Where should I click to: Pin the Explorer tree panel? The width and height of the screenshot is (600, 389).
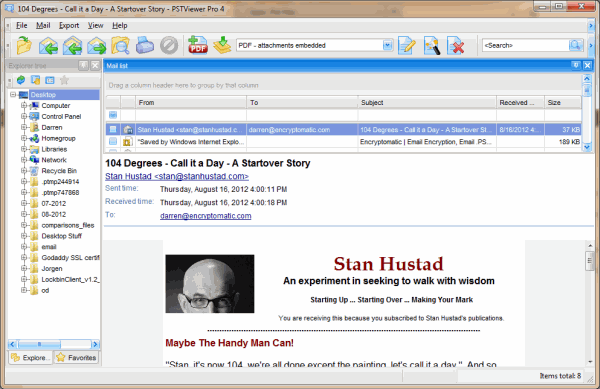pyautogui.click(x=83, y=66)
